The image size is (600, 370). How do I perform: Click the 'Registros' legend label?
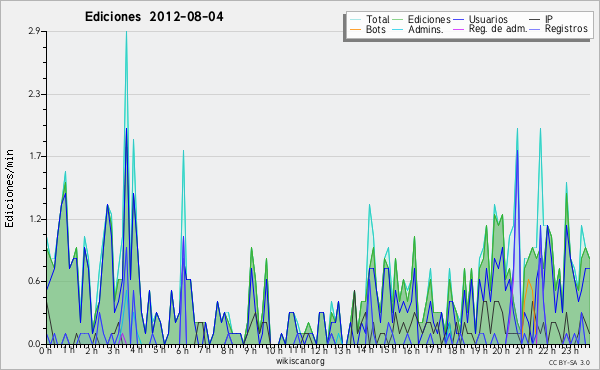[x=566, y=29]
